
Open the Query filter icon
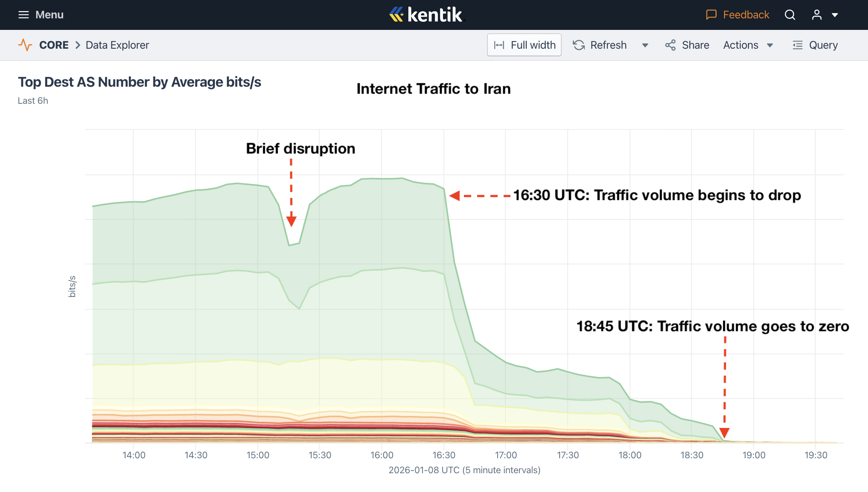pyautogui.click(x=797, y=45)
